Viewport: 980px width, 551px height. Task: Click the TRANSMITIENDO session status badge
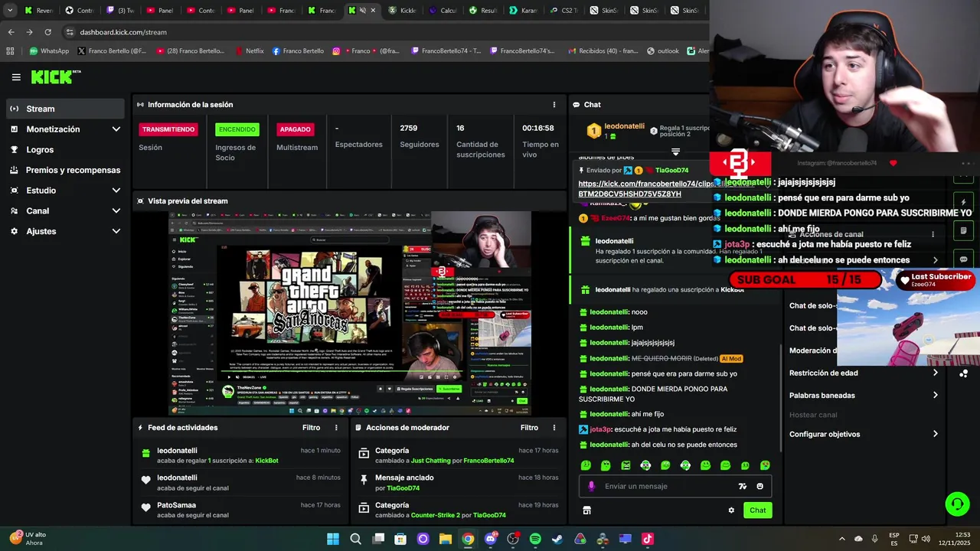168,129
